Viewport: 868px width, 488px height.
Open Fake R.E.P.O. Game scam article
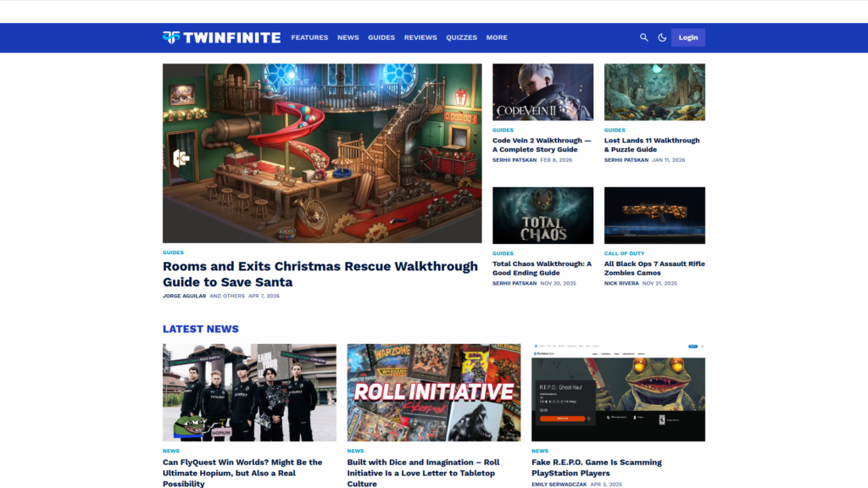(596, 468)
